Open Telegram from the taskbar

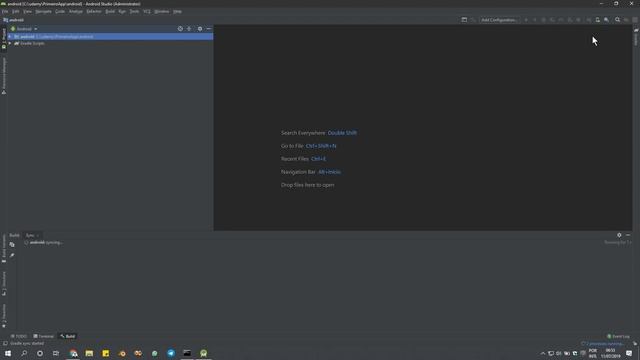click(171, 353)
